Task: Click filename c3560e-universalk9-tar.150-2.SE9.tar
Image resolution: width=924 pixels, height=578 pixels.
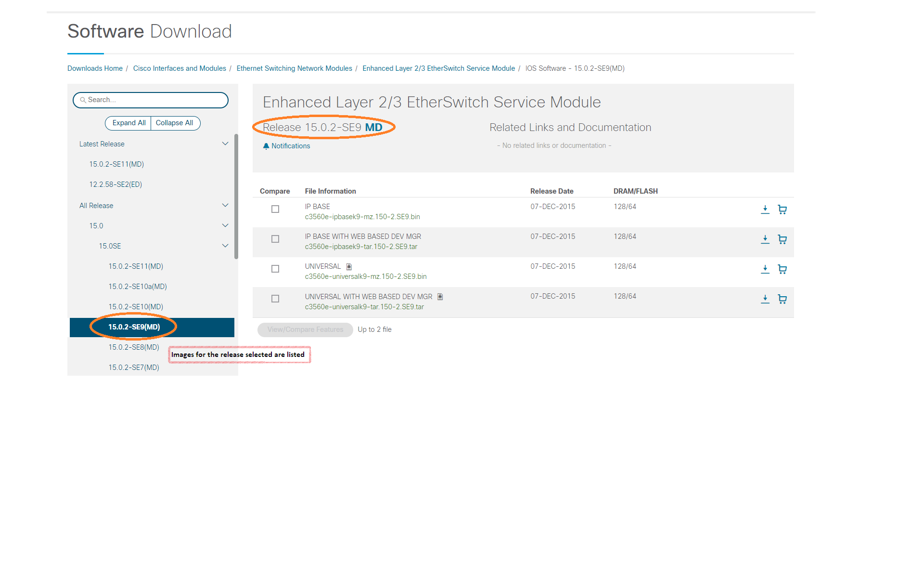Action: pyautogui.click(x=364, y=307)
